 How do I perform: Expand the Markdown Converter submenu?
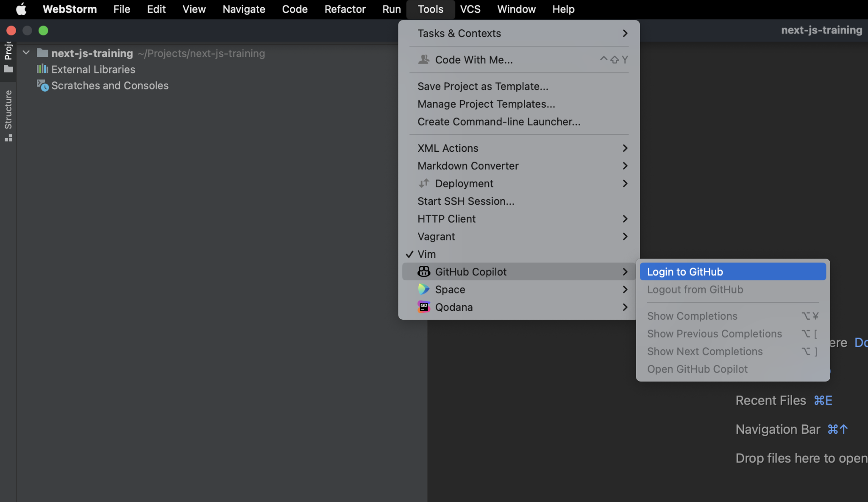625,166
